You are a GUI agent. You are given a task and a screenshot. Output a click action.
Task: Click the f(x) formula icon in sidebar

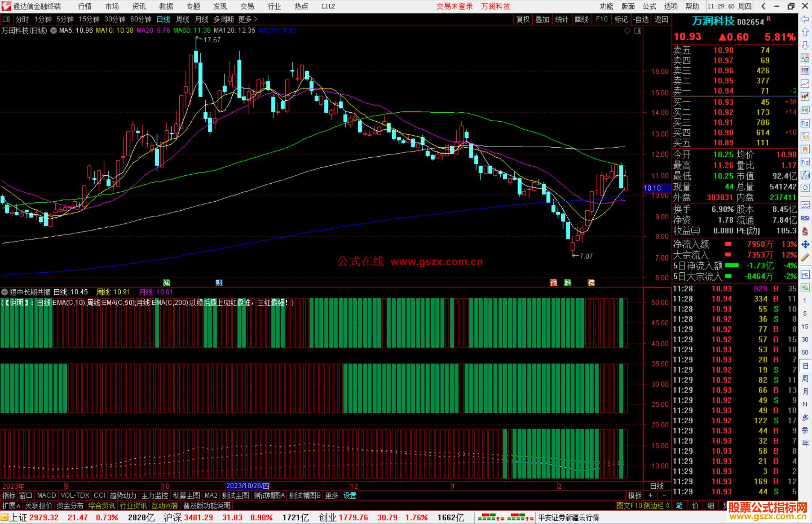805,175
